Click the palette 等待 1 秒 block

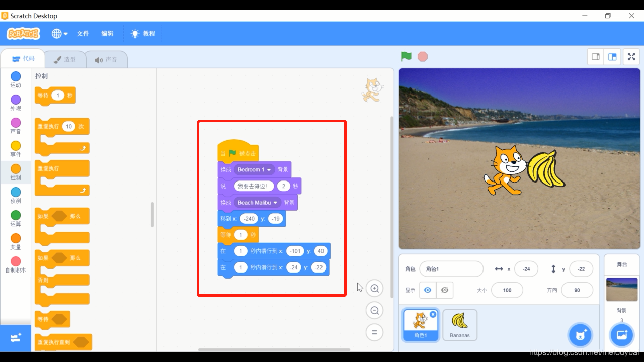coord(55,96)
